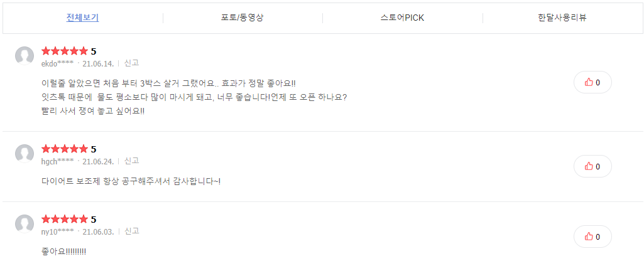Click the five-star rating on ny10**** review

64,219
